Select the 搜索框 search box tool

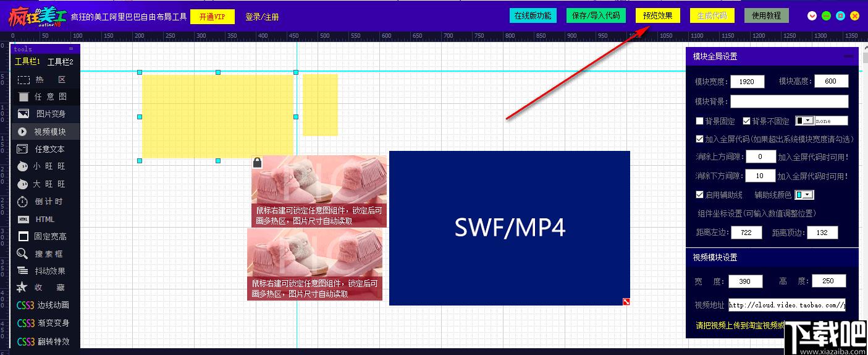coord(45,254)
